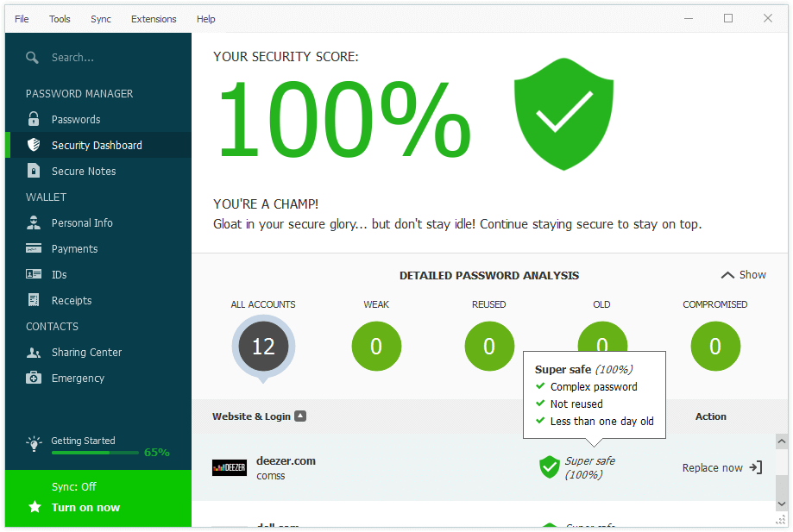Open the Extensions menu
Viewport: 793px width, 532px height.
click(x=153, y=18)
